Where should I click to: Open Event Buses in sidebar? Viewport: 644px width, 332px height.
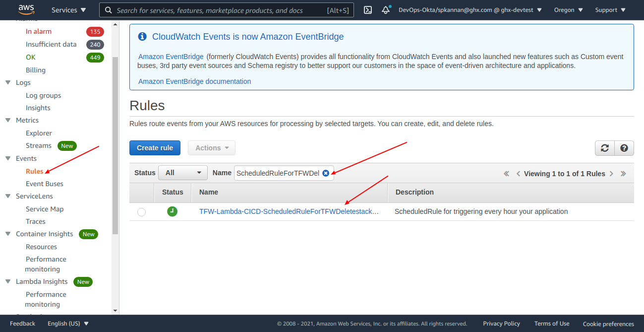pyautogui.click(x=45, y=184)
